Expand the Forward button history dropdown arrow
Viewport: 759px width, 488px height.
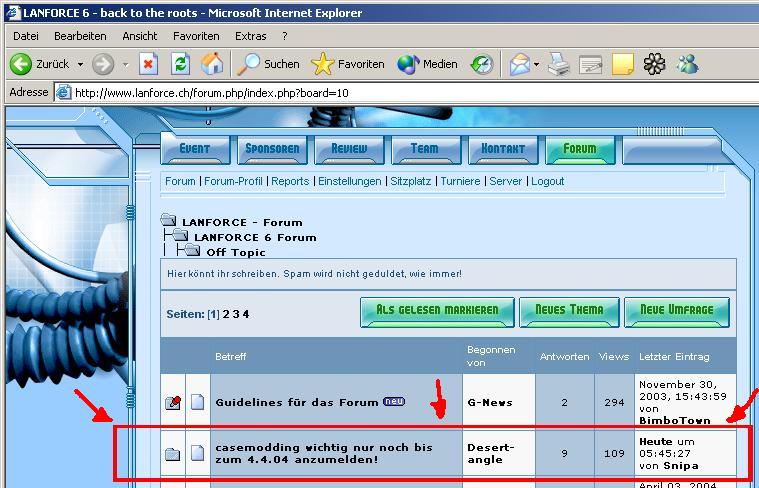[125, 64]
